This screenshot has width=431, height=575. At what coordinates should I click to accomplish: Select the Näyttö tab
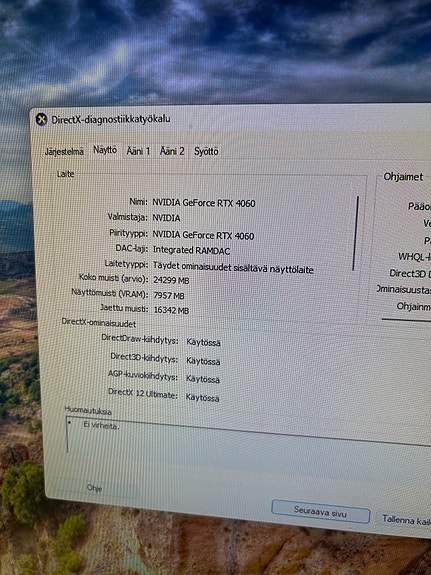tap(105, 150)
